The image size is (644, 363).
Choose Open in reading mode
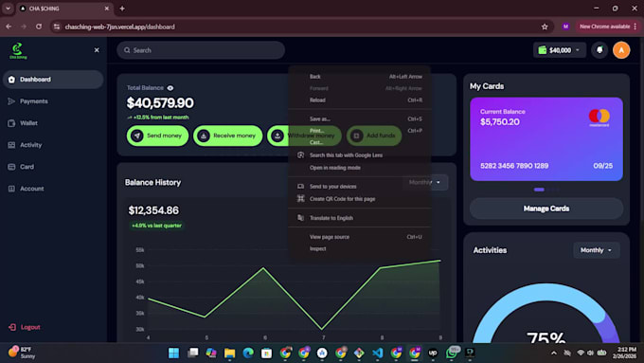point(360,168)
